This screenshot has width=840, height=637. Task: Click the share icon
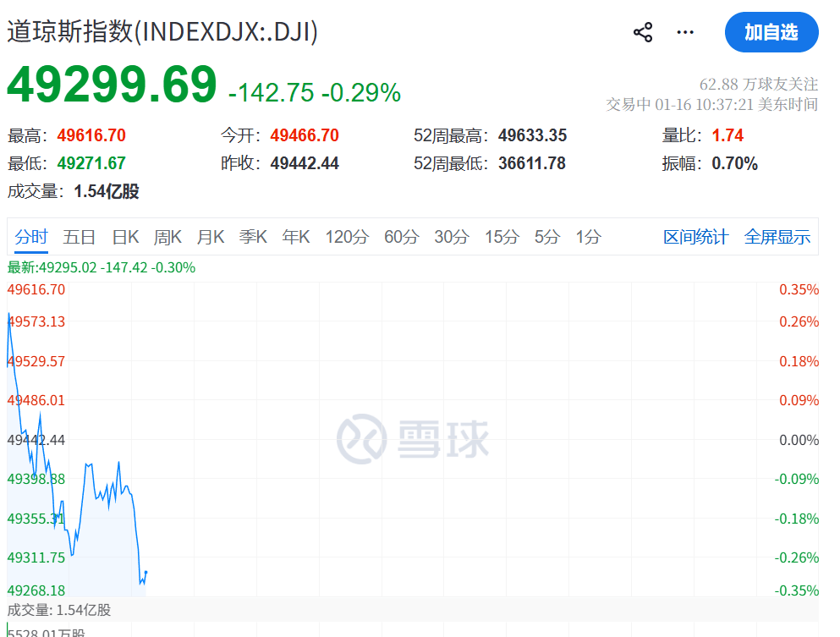click(643, 33)
